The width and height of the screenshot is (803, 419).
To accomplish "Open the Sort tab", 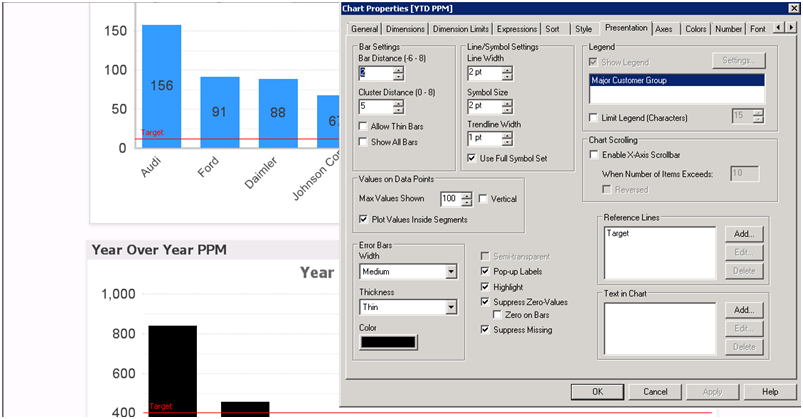I will [x=553, y=29].
